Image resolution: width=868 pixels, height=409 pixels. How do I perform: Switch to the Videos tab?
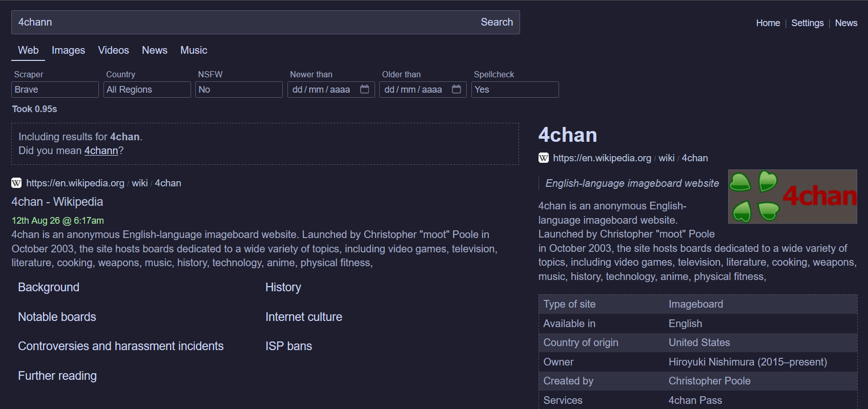(x=113, y=50)
